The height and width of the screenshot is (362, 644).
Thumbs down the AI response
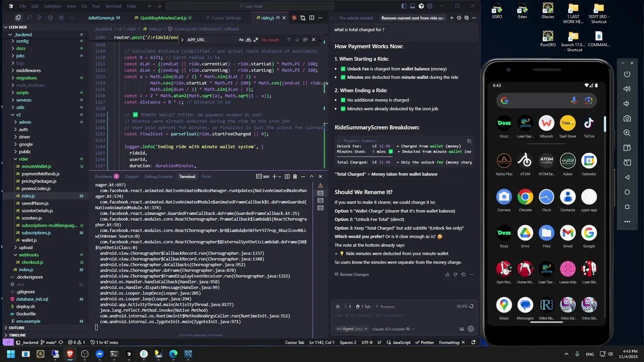[455, 275]
